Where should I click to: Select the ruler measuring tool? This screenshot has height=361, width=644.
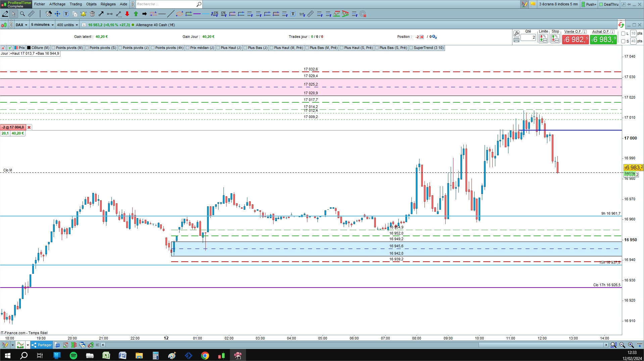tap(31, 14)
